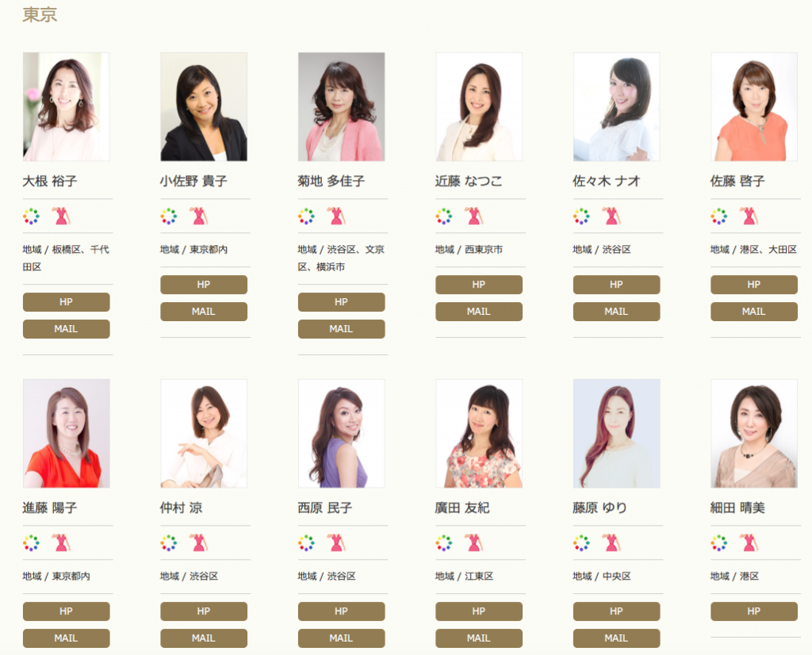The height and width of the screenshot is (655, 812).
Task: Click color wheel icon under 進藤 陽子
Action: [31, 542]
